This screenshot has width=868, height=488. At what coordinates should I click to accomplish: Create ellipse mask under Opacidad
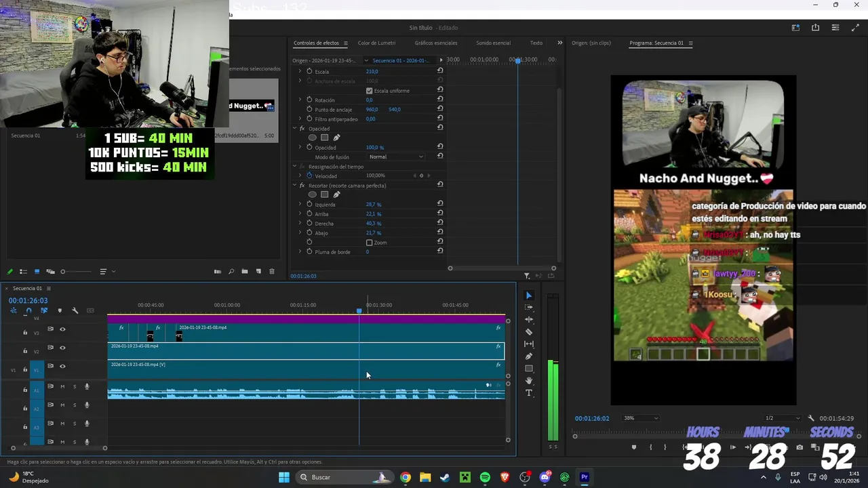pyautogui.click(x=312, y=138)
